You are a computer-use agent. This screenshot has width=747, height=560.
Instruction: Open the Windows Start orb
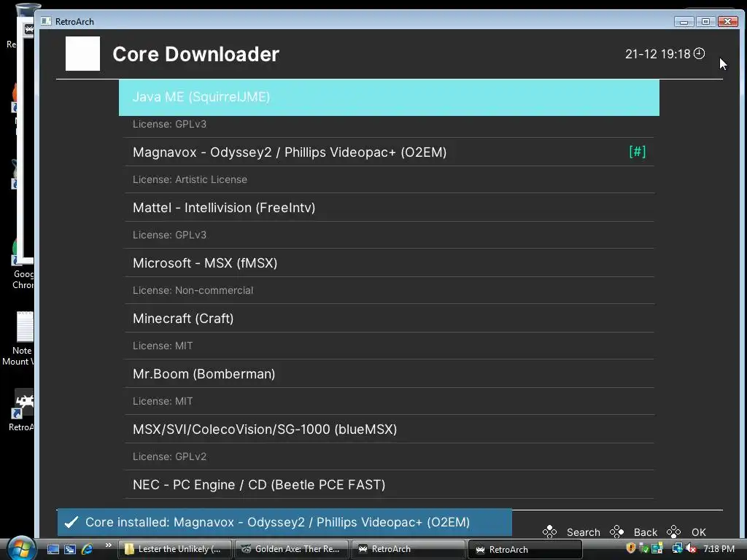(21, 548)
